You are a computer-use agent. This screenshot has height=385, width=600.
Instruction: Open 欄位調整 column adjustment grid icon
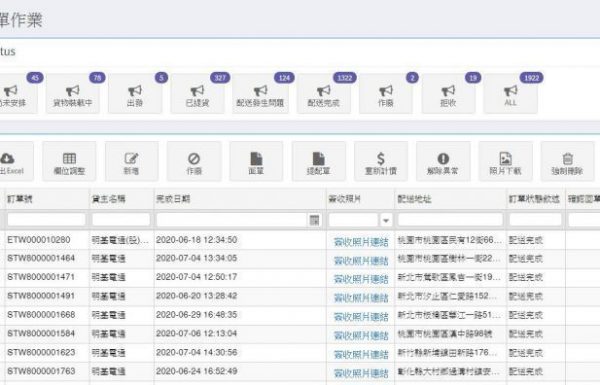69,161
